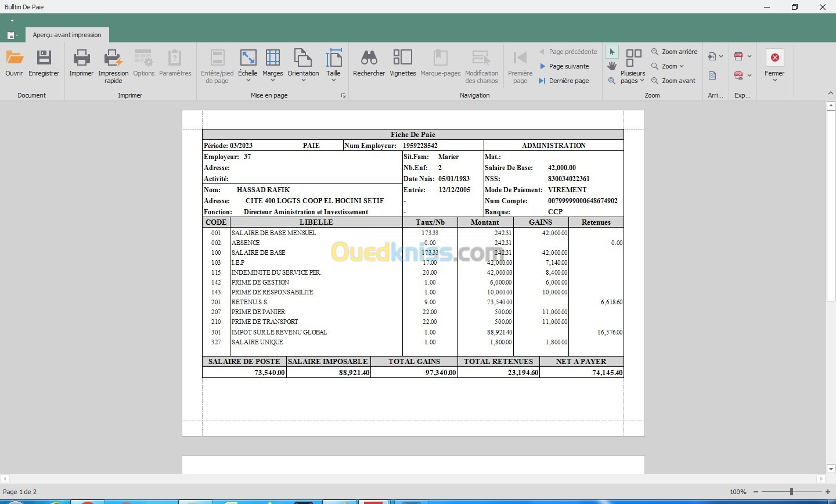Click the Ouvrir folder icon
The height and width of the screenshot is (504, 836).
(15, 57)
